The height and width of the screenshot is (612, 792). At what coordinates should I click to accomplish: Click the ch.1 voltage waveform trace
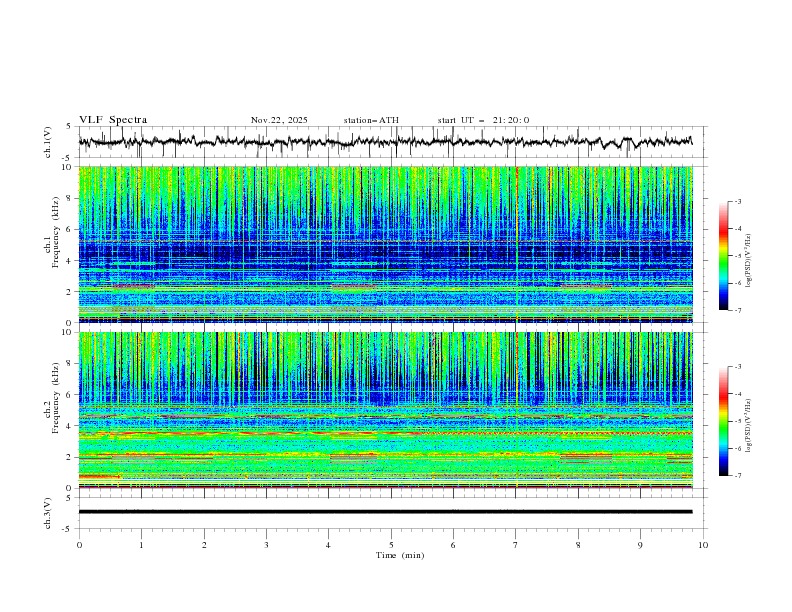coord(385,141)
